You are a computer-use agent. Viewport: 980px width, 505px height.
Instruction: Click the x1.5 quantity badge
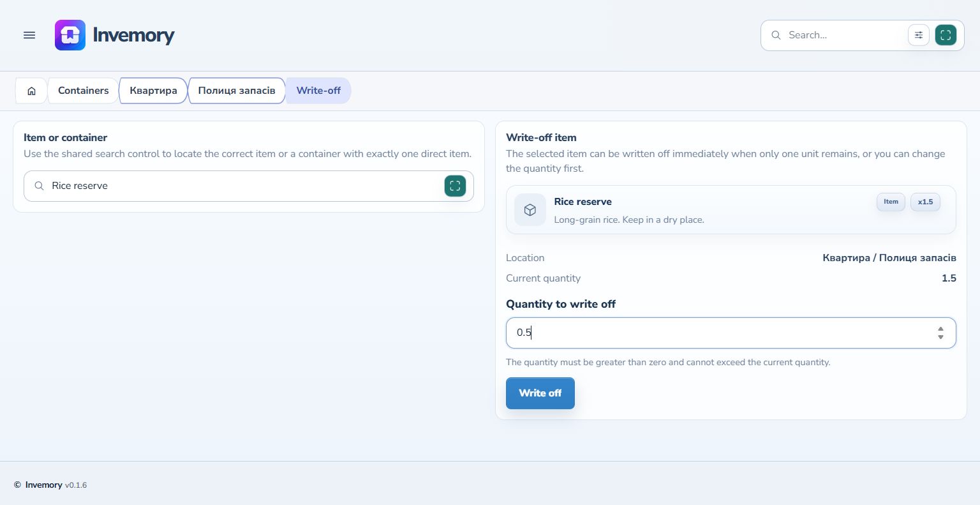(x=925, y=202)
